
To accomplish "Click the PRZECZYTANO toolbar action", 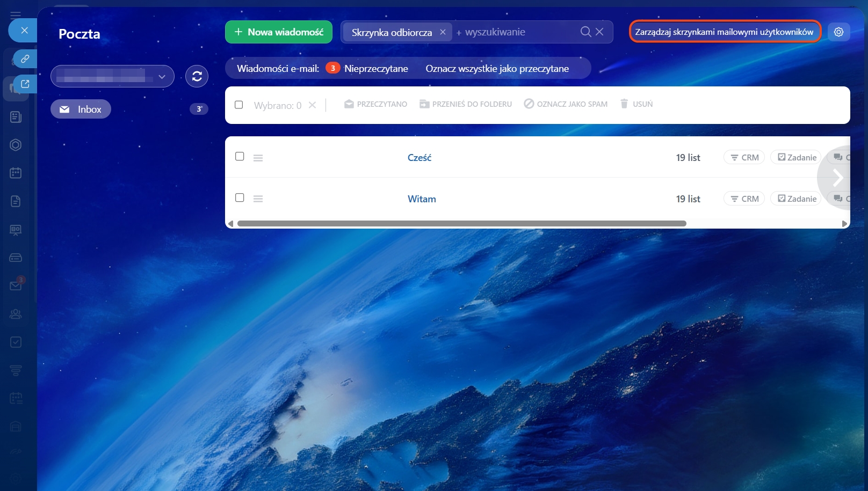I will pyautogui.click(x=375, y=104).
